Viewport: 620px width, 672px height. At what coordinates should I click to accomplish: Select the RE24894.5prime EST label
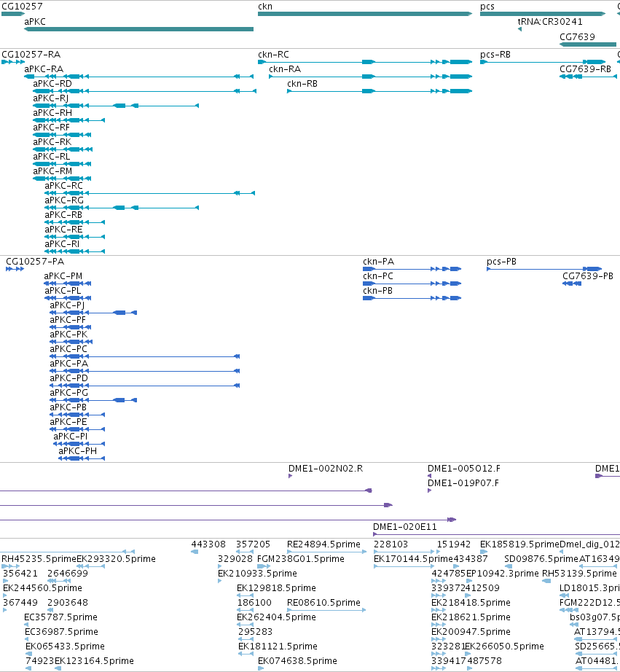click(x=323, y=544)
